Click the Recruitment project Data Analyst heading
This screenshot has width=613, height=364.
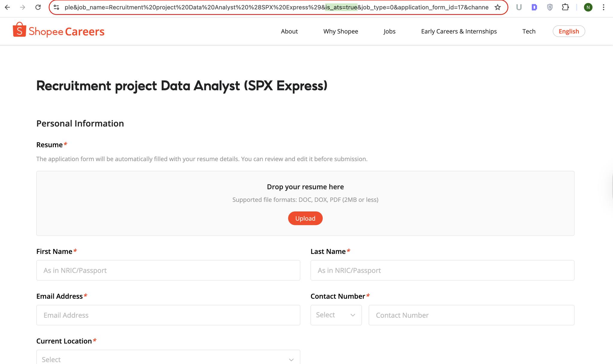(x=182, y=86)
